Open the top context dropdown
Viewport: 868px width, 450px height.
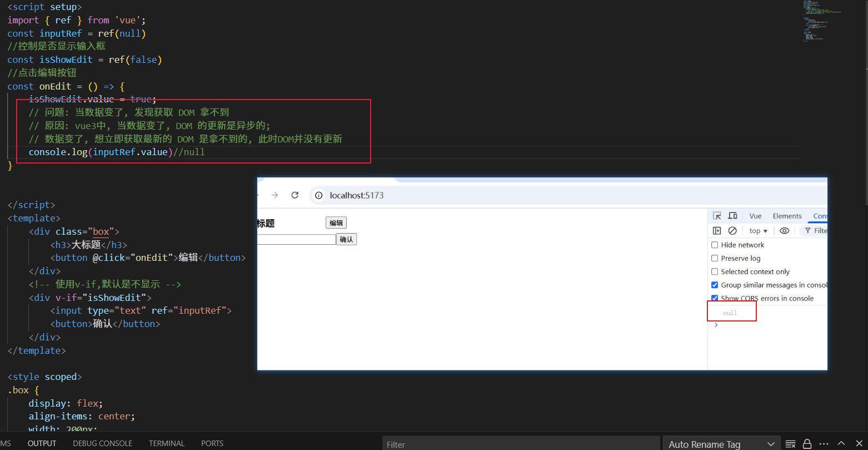coord(758,231)
